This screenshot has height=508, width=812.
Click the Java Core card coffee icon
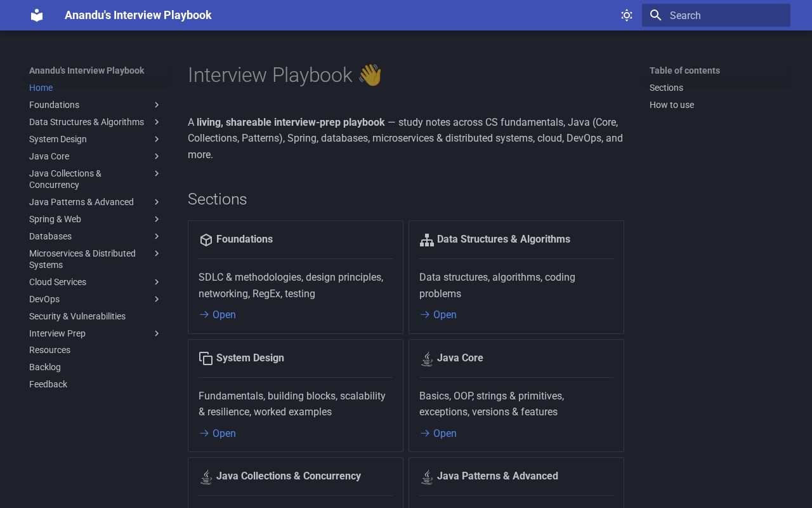[427, 358]
